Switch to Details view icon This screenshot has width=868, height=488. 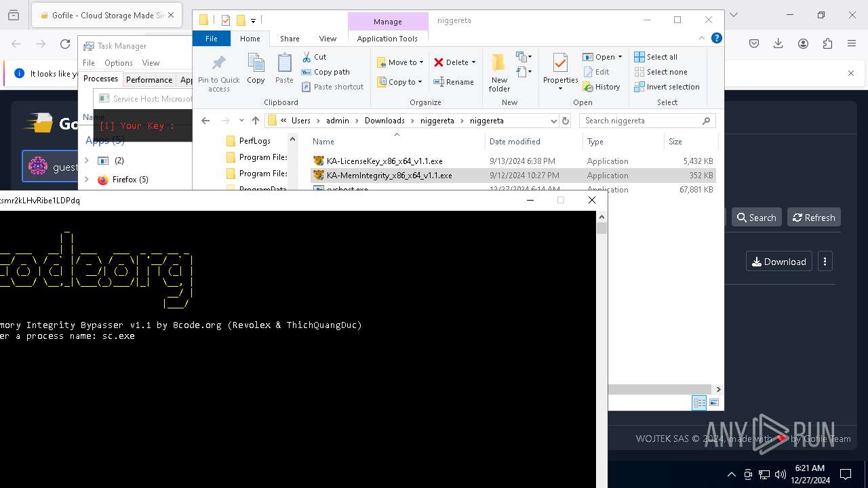click(699, 403)
